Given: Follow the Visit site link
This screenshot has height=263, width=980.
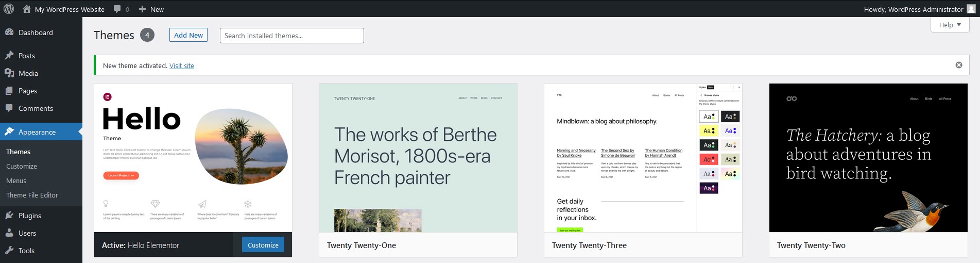Looking at the screenshot, I should 182,65.
